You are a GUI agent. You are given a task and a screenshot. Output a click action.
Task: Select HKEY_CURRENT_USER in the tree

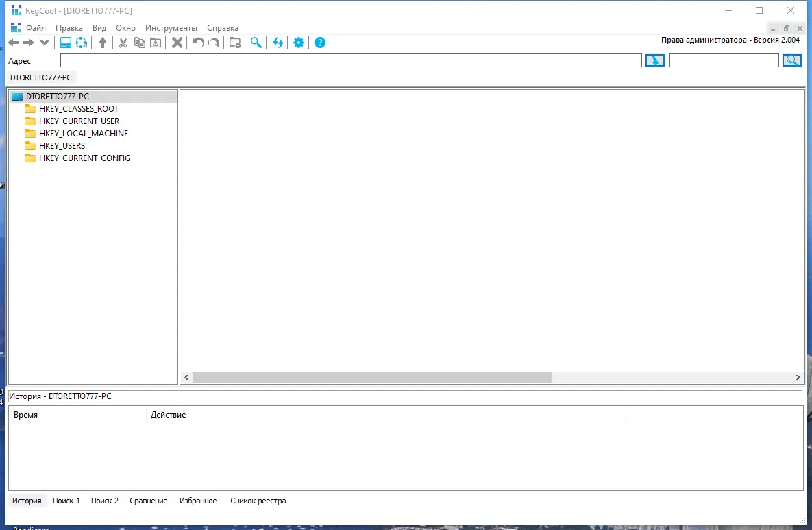[79, 121]
